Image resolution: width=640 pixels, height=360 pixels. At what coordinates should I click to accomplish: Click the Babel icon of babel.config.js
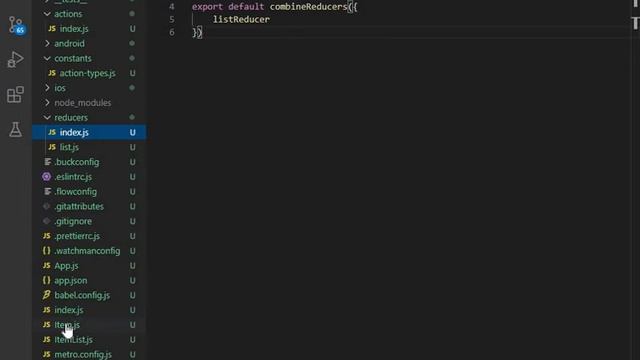tap(47, 295)
